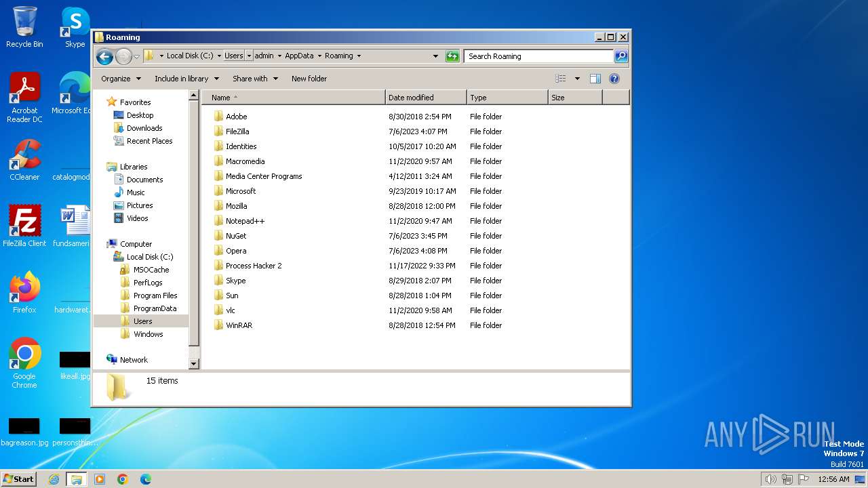Open the recent pages dropdown arrow
The image size is (868, 488).
137,56
